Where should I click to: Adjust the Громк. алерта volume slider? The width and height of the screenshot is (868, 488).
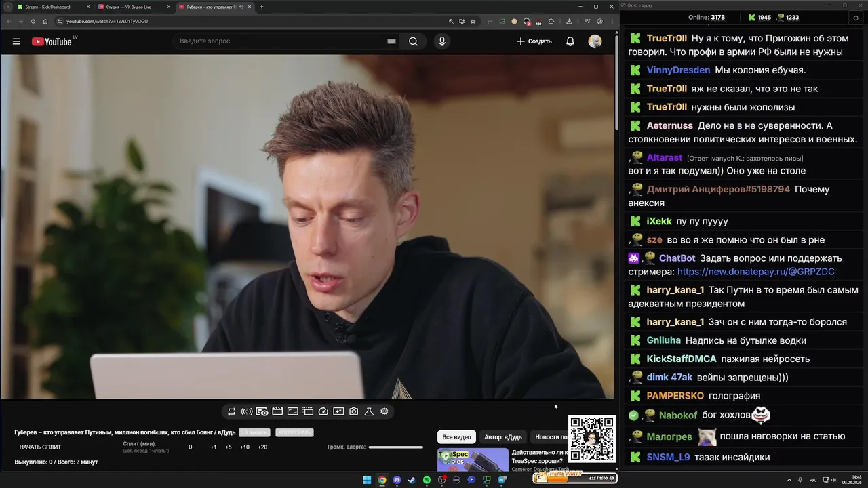[x=395, y=447]
